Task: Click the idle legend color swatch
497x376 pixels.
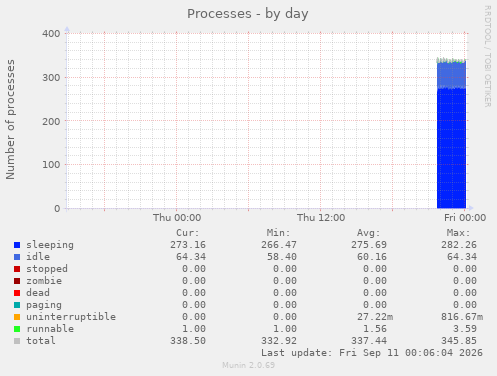Action: tap(17, 257)
